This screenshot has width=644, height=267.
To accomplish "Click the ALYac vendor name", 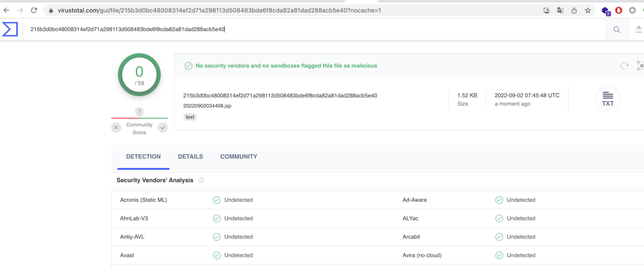I will [410, 219].
